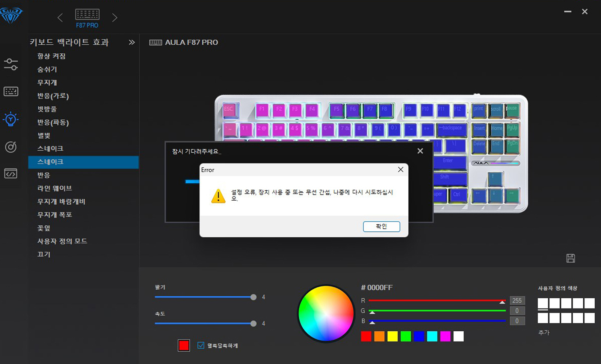Screen dimensions: 601x364
Task: Choose the green preset swatch
Action: point(406,336)
